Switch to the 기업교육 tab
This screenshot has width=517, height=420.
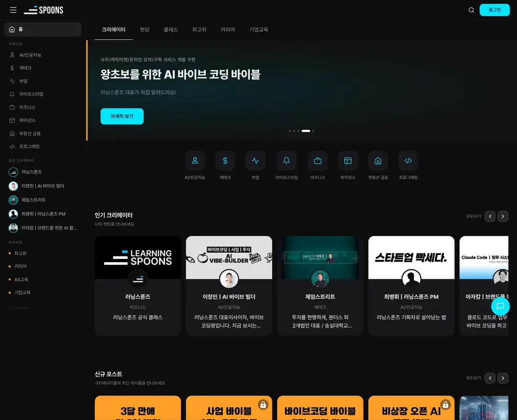click(x=258, y=30)
